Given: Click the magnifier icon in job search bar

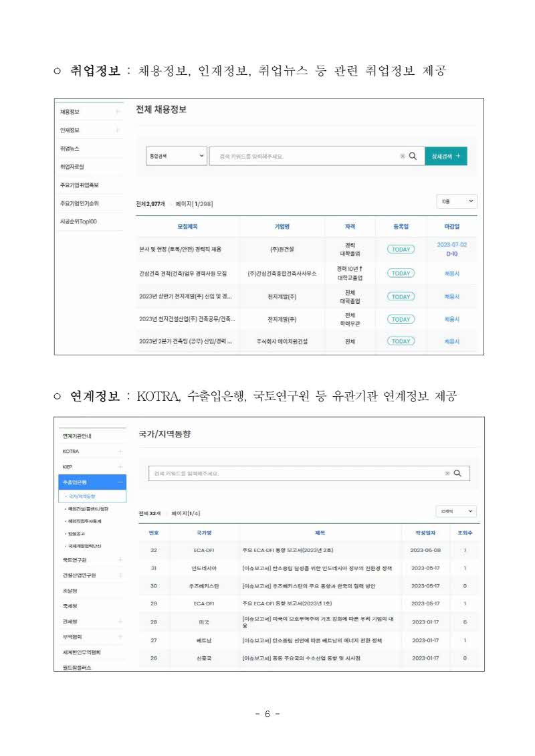Looking at the screenshot, I should coord(413,156).
